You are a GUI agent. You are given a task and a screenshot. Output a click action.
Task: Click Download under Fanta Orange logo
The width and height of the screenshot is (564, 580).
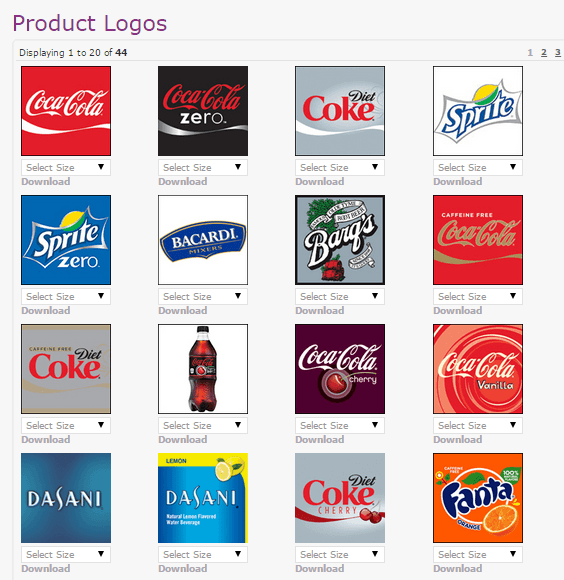tap(457, 569)
